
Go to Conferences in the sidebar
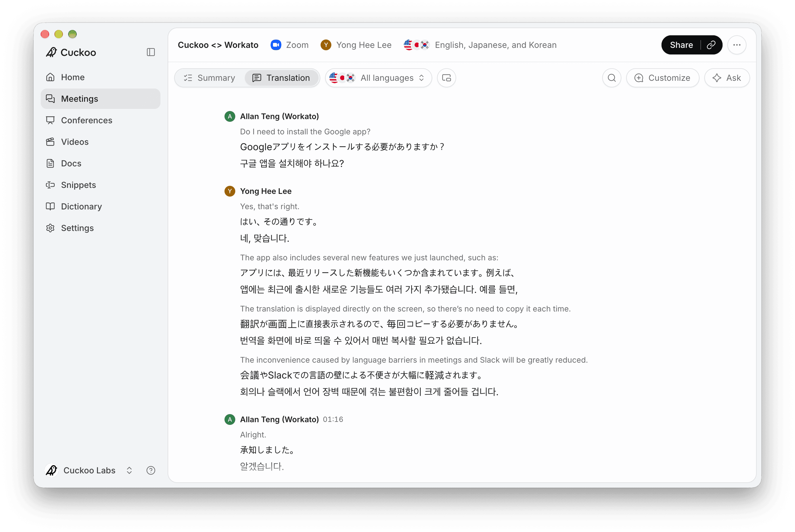click(101, 120)
